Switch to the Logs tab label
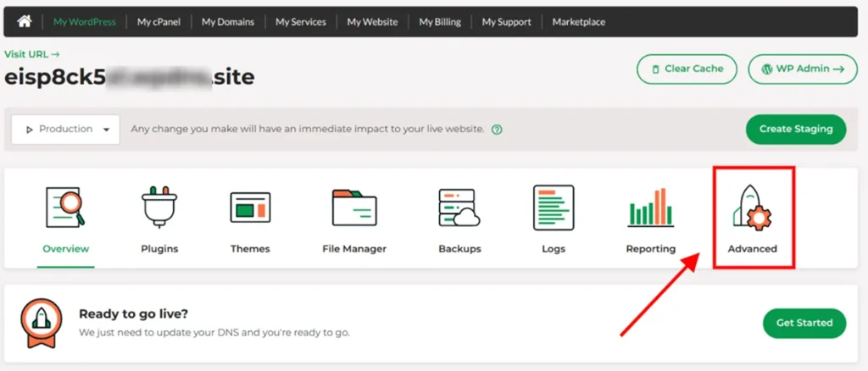This screenshot has height=371, width=868. click(x=554, y=249)
